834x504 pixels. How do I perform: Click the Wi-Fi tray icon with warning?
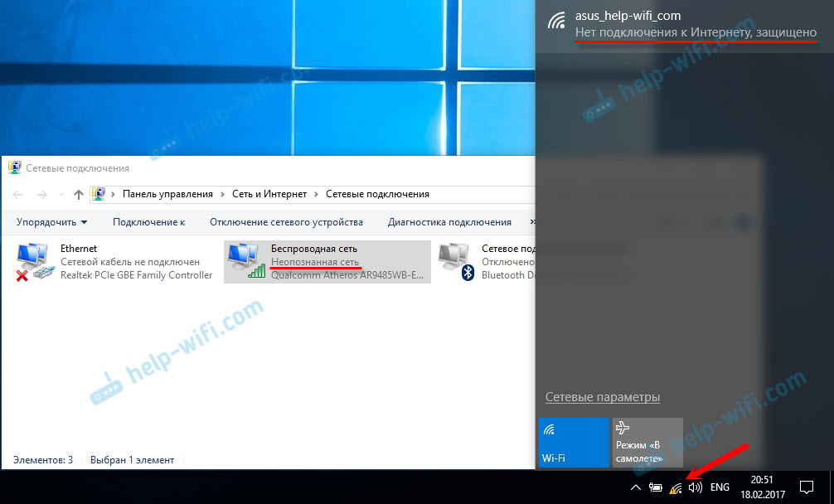click(676, 487)
